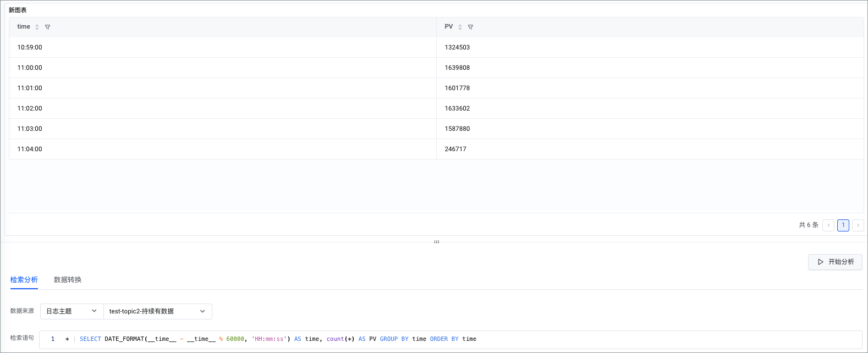Screen dimensions: 868x353
Task: Sort the table by PV column
Action: tap(460, 27)
